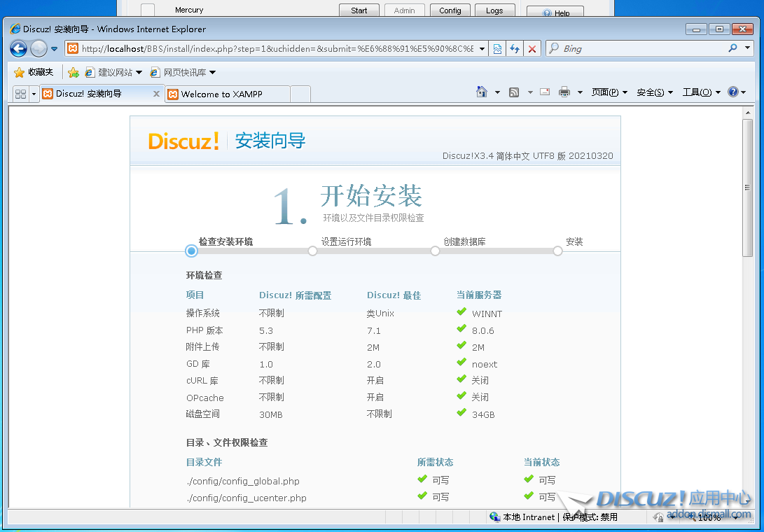This screenshot has height=532, width=764.
Task: Click the 检查安装环境 step circle
Action: pos(191,251)
